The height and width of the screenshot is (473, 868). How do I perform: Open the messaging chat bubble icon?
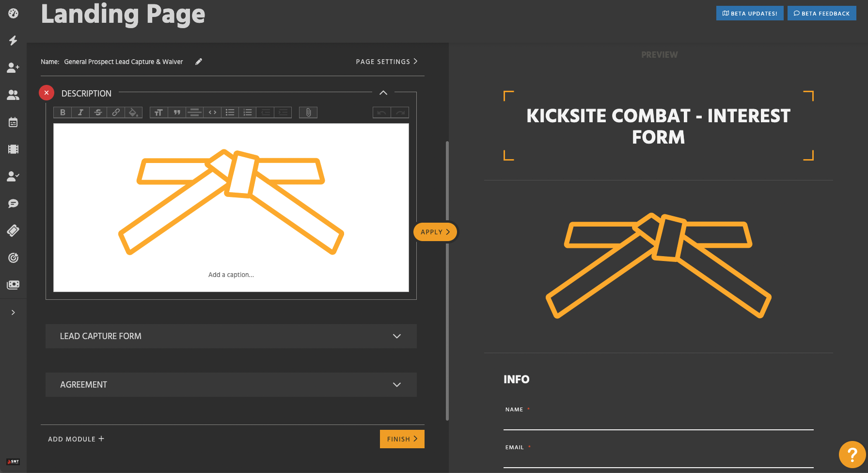(x=13, y=203)
